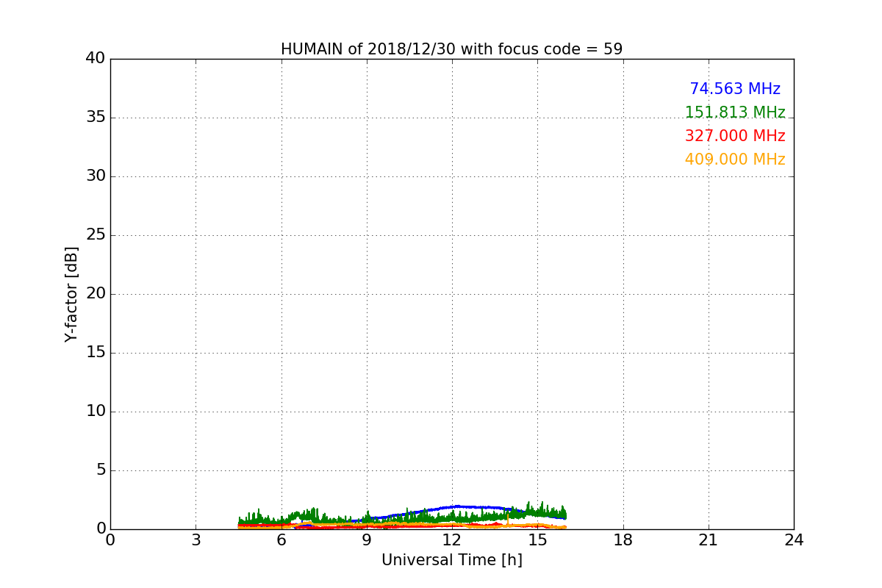
Task: Click x-axis tick value 3
Action: (196, 540)
